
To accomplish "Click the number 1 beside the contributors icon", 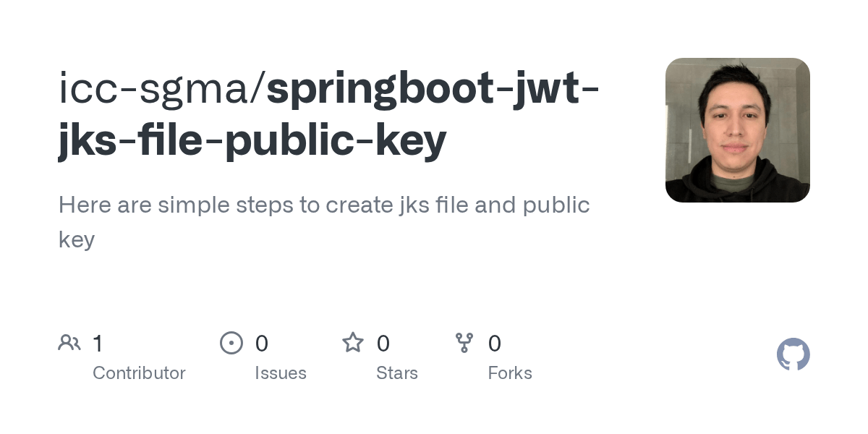I will [98, 342].
